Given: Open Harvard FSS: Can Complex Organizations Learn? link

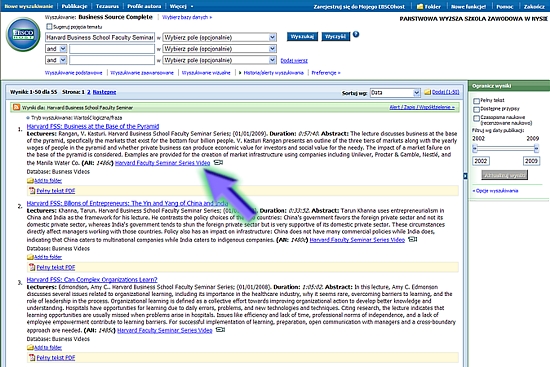Looking at the screenshot, I should point(92,280).
